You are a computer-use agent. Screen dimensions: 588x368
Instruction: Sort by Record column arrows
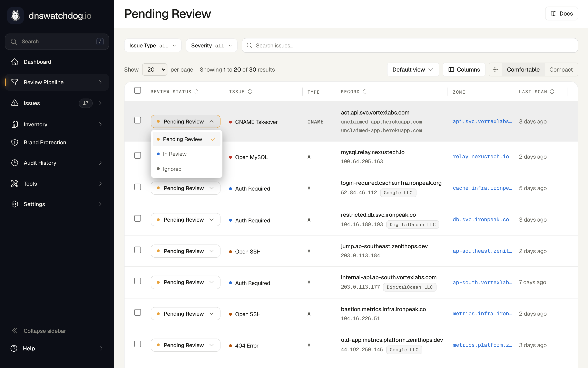pos(364,92)
